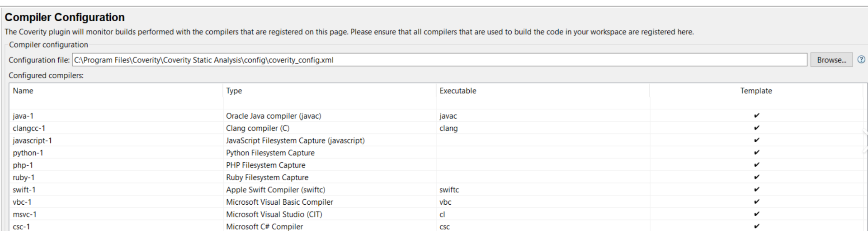The width and height of the screenshot is (868, 231).
Task: Click the template checkmark for javascript-1
Action: (756, 140)
